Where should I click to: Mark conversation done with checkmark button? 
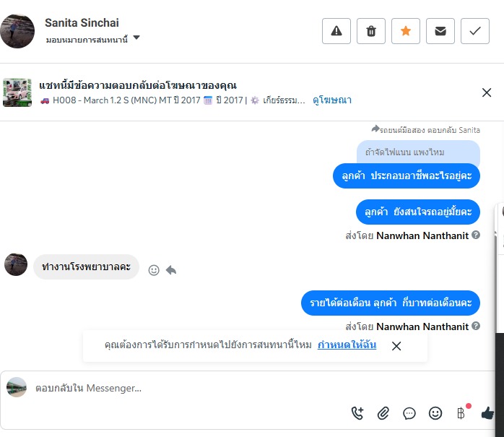(x=474, y=31)
